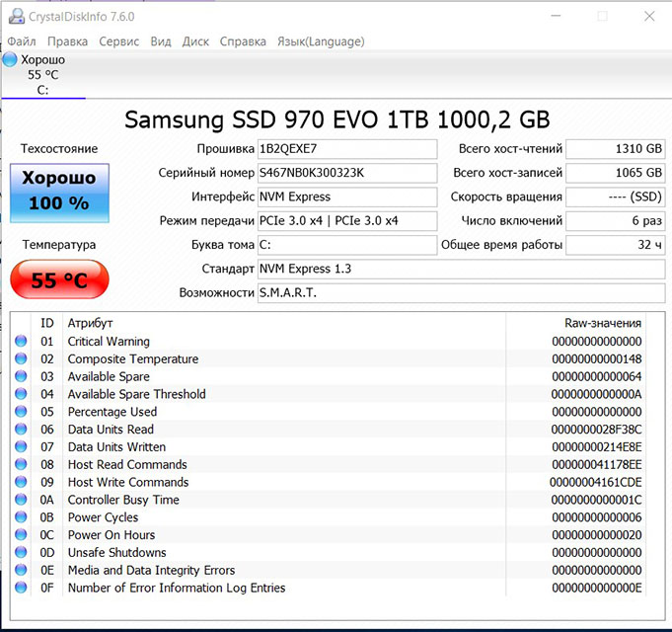Select the Power On Hours attribute name
The image size is (672, 632).
coord(112,534)
